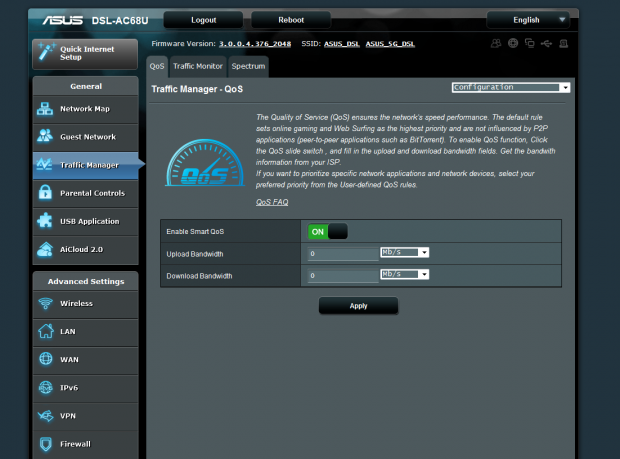Click the Traffic Manager menu item label
The image size is (620, 459).
(89, 165)
